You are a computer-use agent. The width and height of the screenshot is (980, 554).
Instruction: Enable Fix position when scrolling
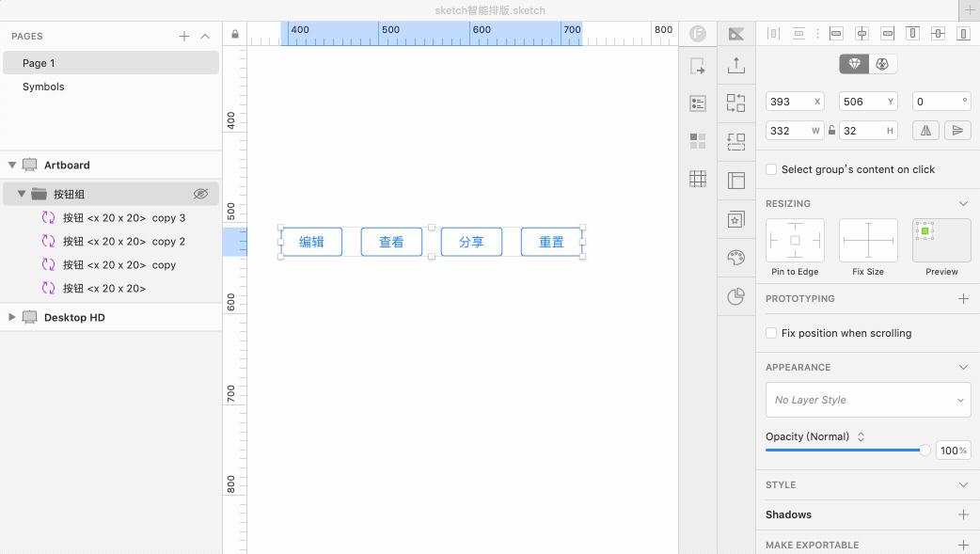(771, 333)
